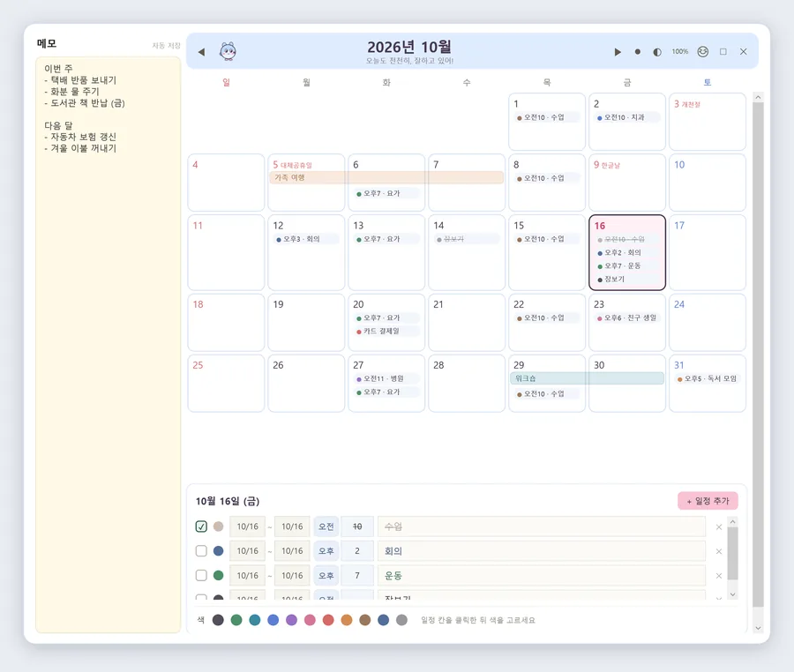This screenshot has width=794, height=672.
Task: Go to the previous month with the left arrow
Action: coord(201,52)
